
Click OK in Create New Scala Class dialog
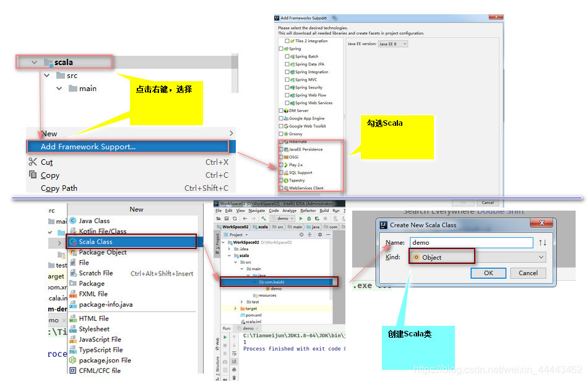click(x=488, y=273)
